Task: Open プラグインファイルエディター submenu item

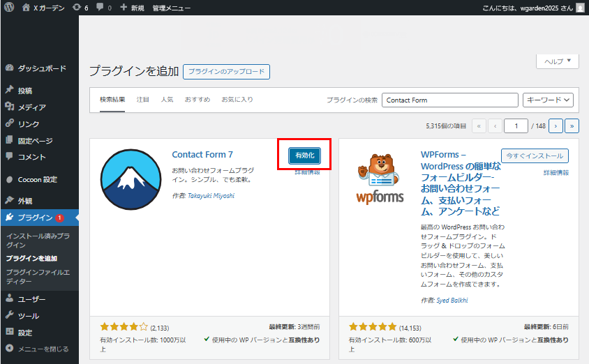Action: (x=38, y=277)
